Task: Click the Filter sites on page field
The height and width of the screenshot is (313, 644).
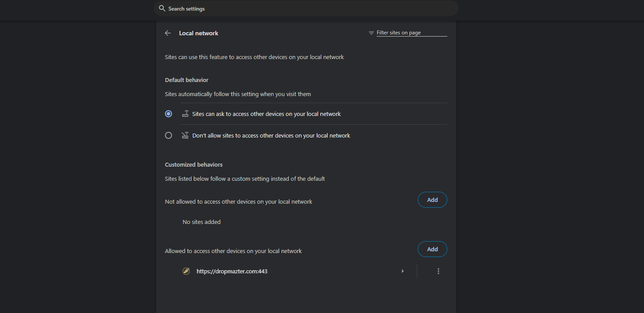Action: coord(411,33)
